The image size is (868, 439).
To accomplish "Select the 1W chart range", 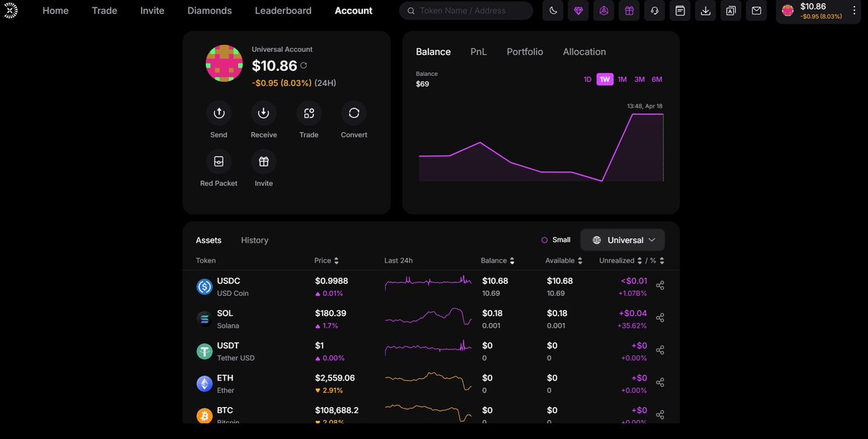I will click(605, 80).
